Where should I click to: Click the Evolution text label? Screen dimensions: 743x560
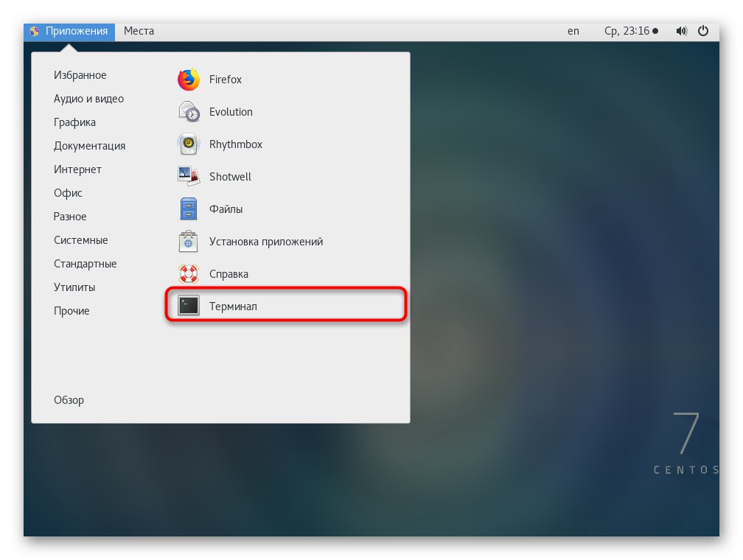231,112
